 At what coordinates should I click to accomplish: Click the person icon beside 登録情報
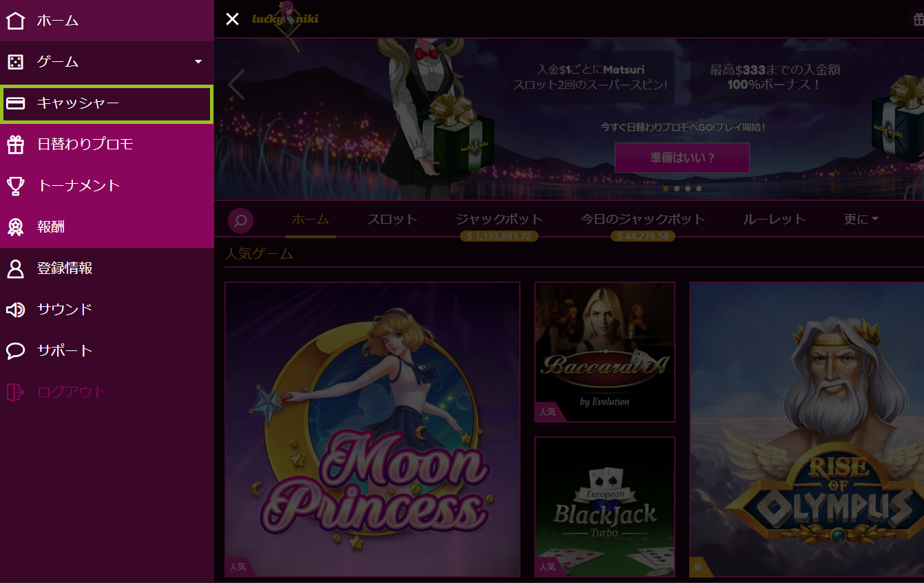pos(15,268)
